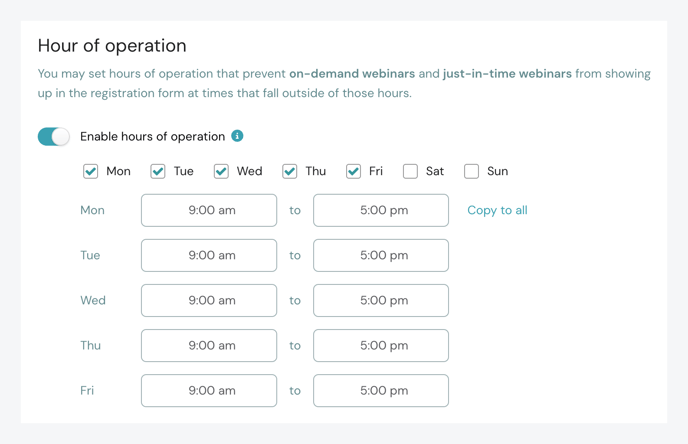The height and width of the screenshot is (444, 688).
Task: Click Friday start time field
Action: point(209,390)
